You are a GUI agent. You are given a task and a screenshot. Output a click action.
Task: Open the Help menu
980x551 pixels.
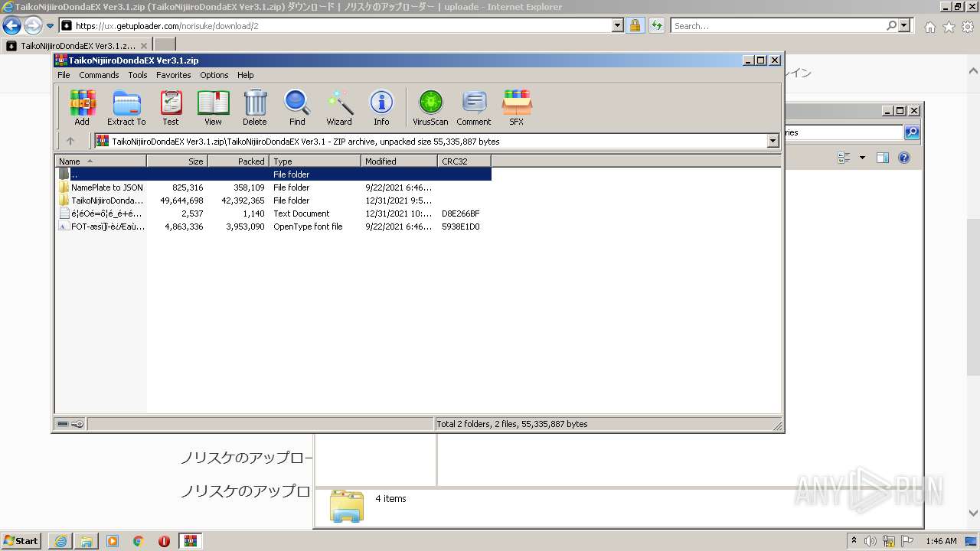click(245, 75)
